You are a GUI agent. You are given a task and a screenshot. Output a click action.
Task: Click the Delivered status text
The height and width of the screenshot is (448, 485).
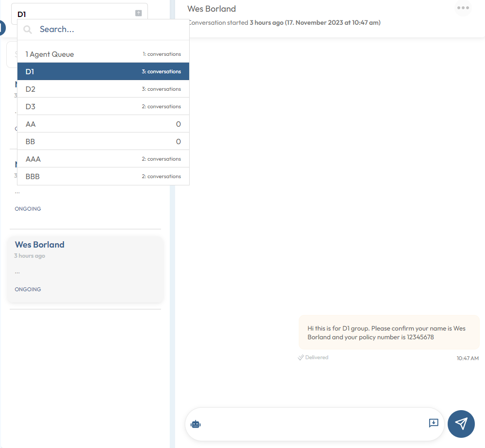pos(316,357)
